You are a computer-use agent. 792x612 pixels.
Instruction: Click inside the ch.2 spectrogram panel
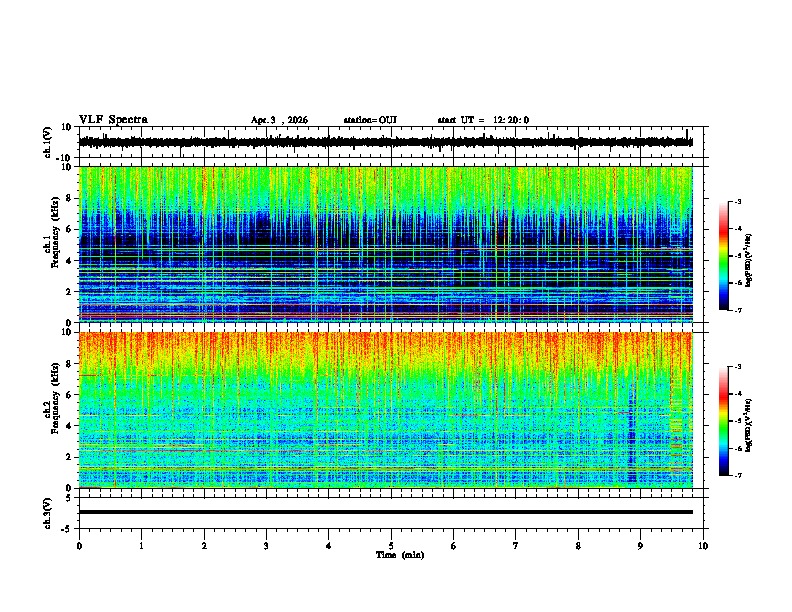386,410
